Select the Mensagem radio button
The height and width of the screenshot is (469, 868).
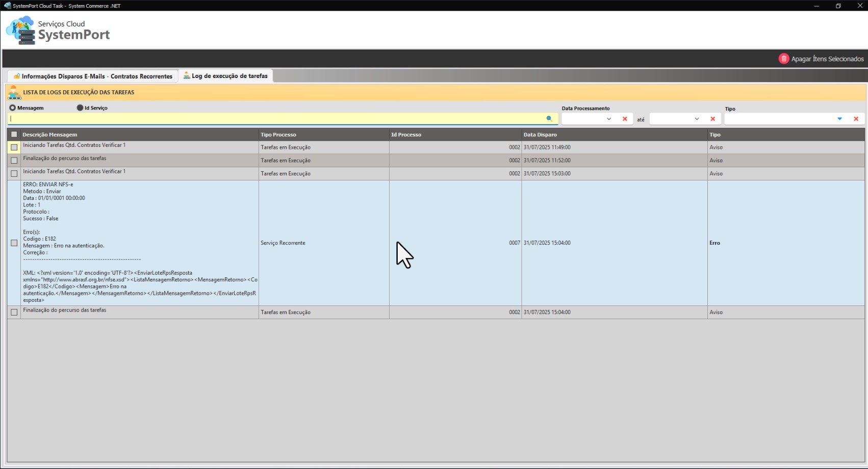coord(13,108)
